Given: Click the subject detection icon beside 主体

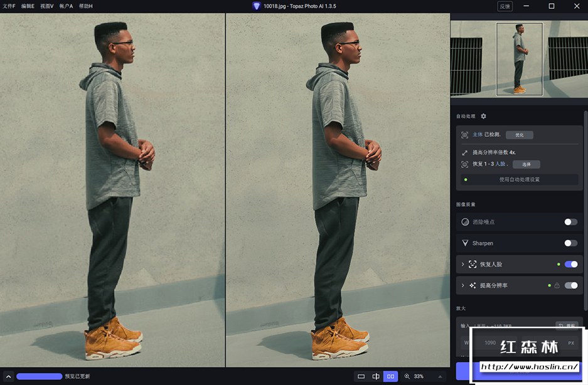Looking at the screenshot, I should 464,135.
